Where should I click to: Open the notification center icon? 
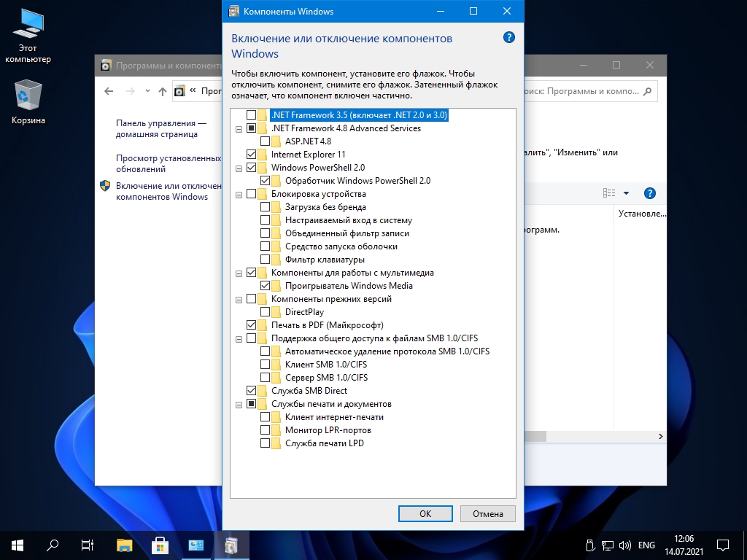click(x=722, y=545)
